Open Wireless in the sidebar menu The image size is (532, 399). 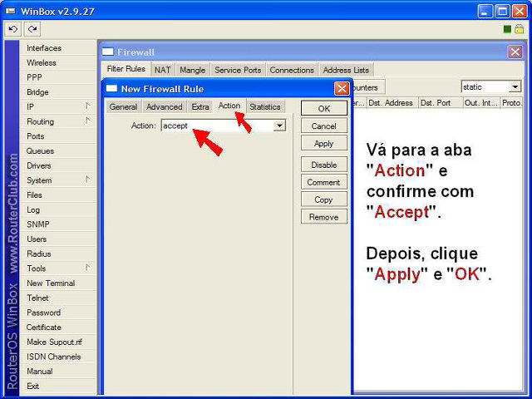[58, 63]
